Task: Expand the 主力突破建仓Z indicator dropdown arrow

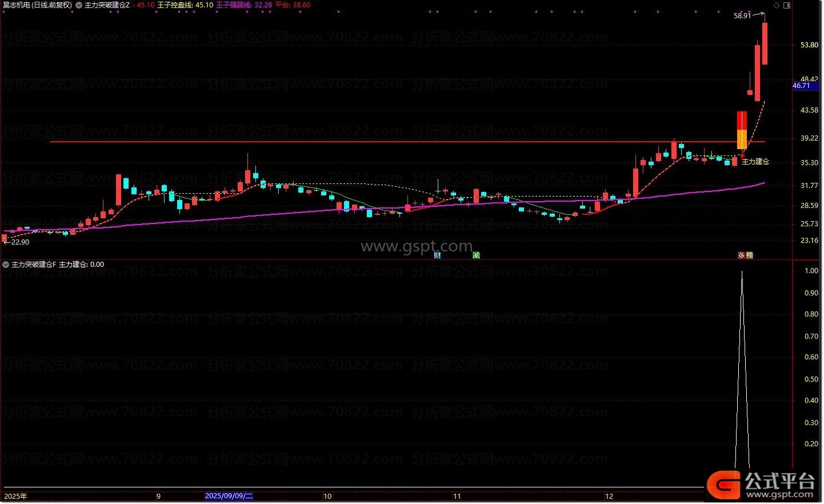Action: point(79,5)
